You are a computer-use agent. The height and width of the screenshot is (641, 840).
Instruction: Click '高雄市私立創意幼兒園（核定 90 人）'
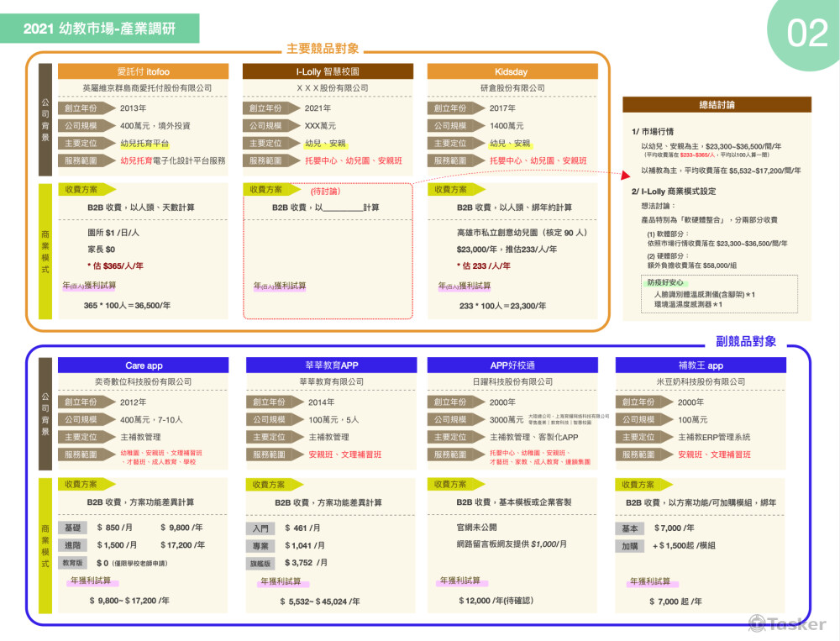(x=522, y=233)
